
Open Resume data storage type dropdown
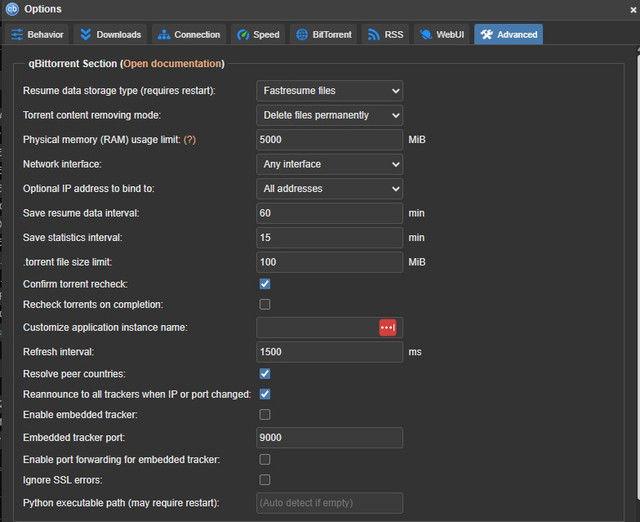(x=330, y=91)
